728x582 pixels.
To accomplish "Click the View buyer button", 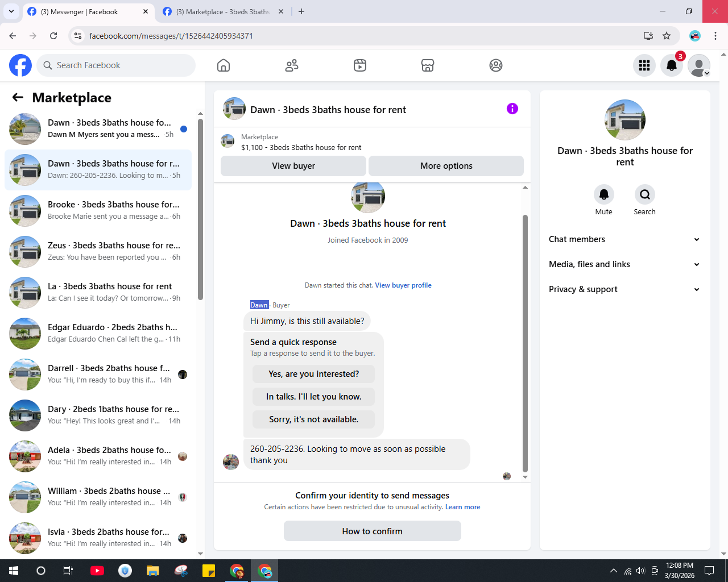I will (x=293, y=166).
